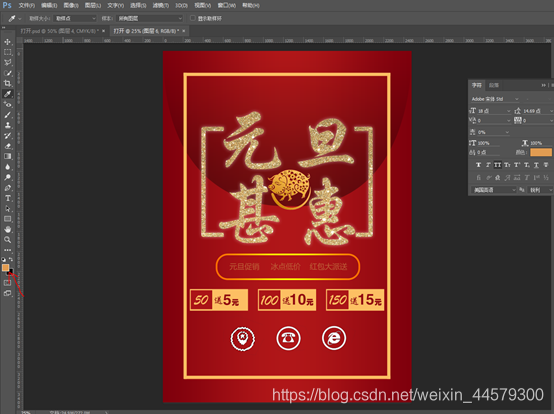This screenshot has width=554, height=414.
Task: Click the vertical scale 100% field
Action: 488,143
